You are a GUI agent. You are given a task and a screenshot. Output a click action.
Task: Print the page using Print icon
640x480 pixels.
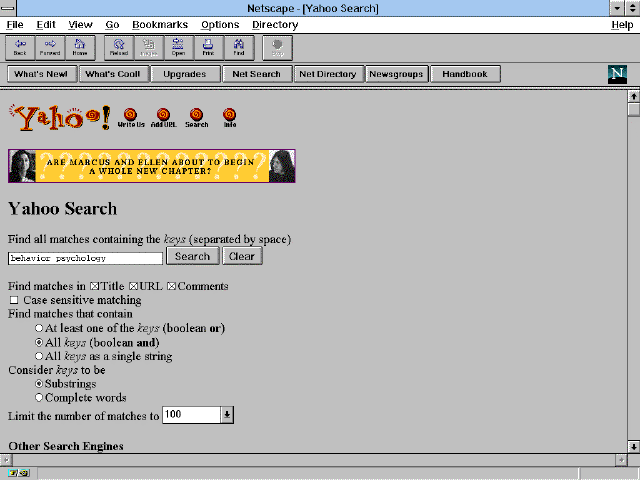click(x=209, y=48)
